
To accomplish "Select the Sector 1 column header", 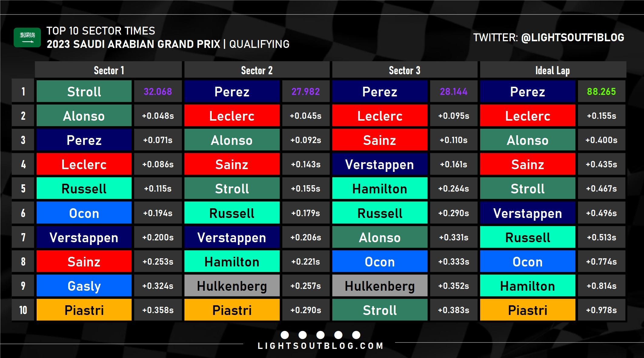I will [x=109, y=70].
